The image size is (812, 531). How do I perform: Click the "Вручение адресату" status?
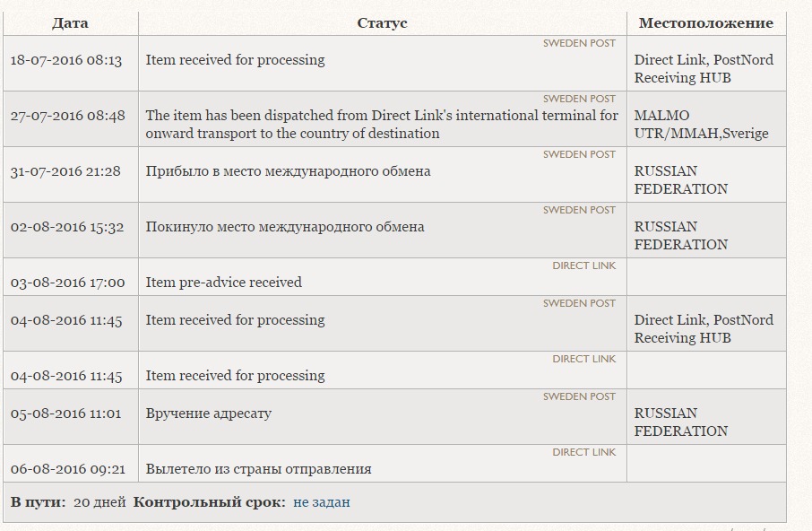(x=208, y=413)
